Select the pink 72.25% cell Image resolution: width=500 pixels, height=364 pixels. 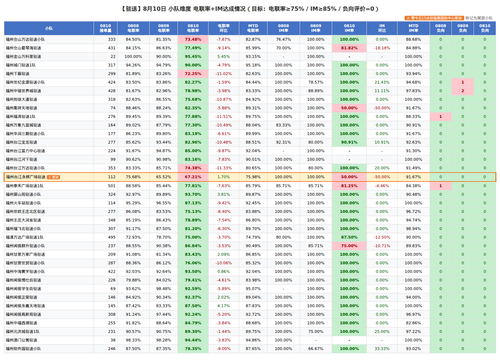click(193, 74)
